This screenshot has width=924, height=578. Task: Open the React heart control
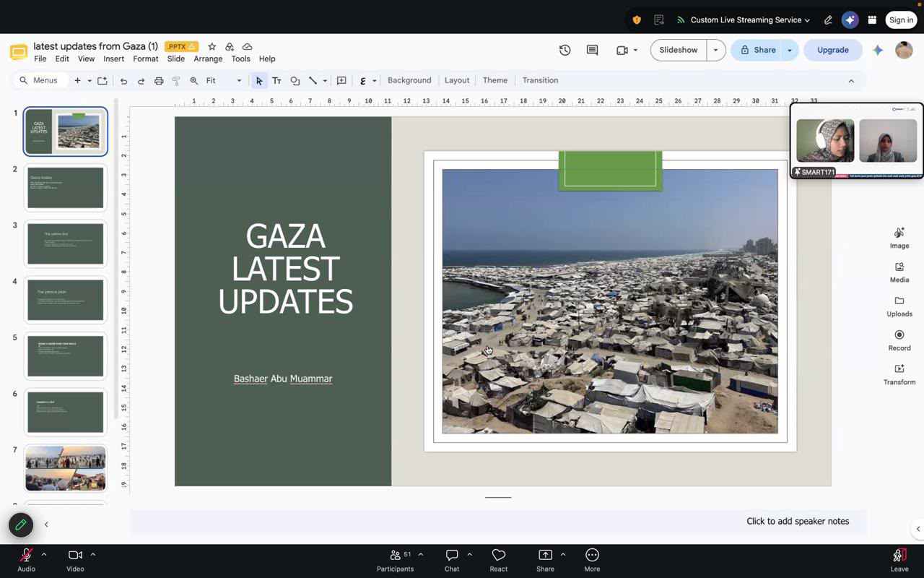click(499, 559)
